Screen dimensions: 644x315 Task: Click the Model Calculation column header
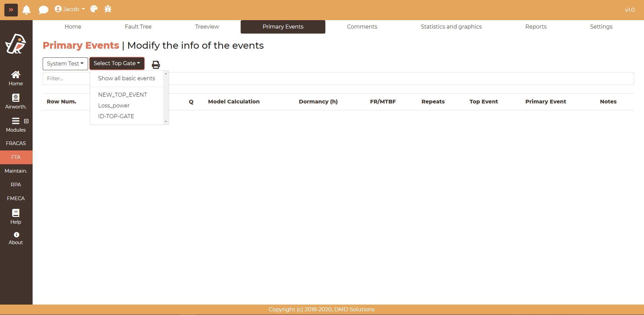pos(234,101)
